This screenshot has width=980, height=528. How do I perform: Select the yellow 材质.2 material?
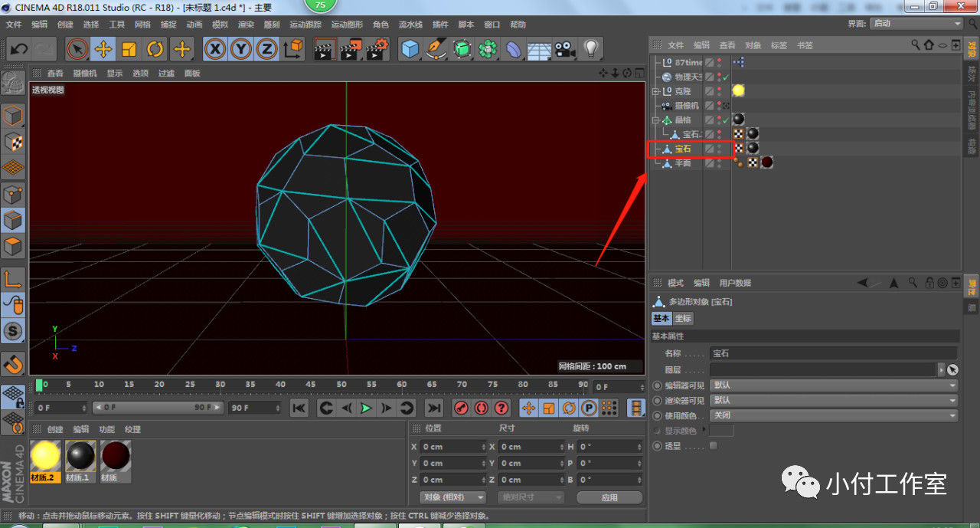(45, 461)
